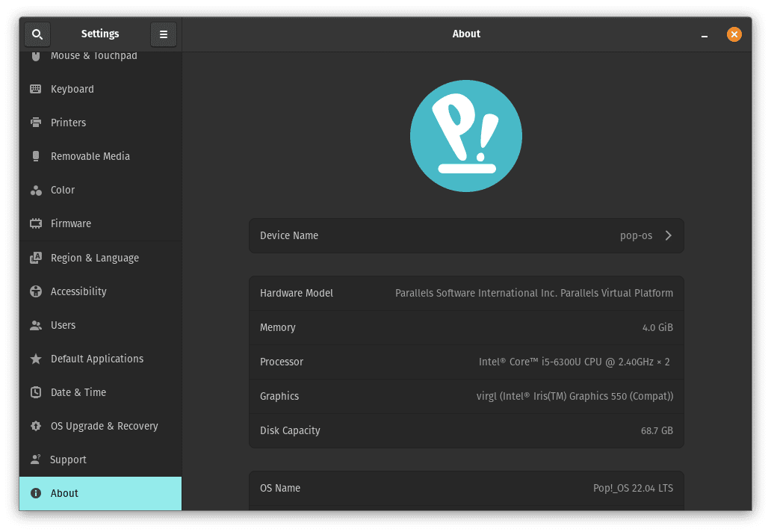This screenshot has width=771, height=532.
Task: Click the Date & Time clock icon
Action: (35, 392)
